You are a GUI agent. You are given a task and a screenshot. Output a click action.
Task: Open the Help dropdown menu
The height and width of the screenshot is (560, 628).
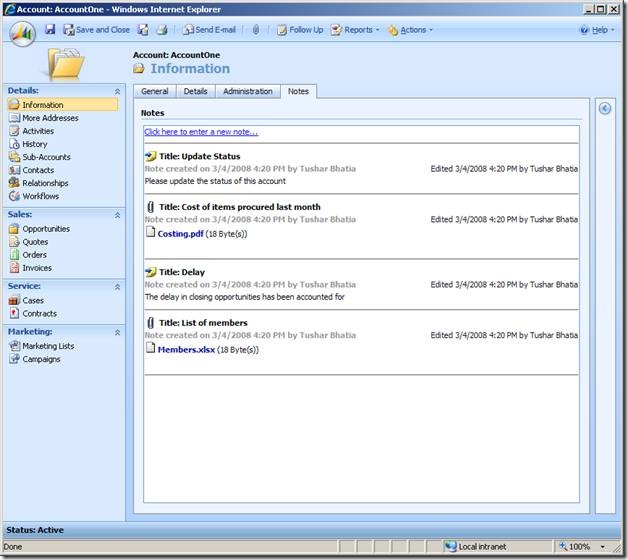pos(599,30)
